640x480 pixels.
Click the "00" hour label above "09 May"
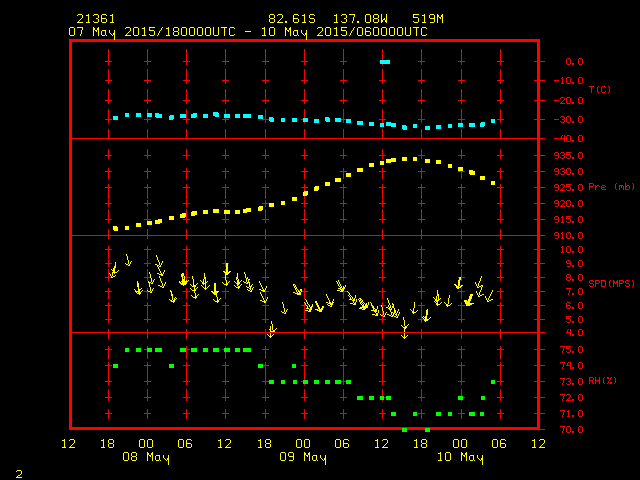[x=303, y=444]
